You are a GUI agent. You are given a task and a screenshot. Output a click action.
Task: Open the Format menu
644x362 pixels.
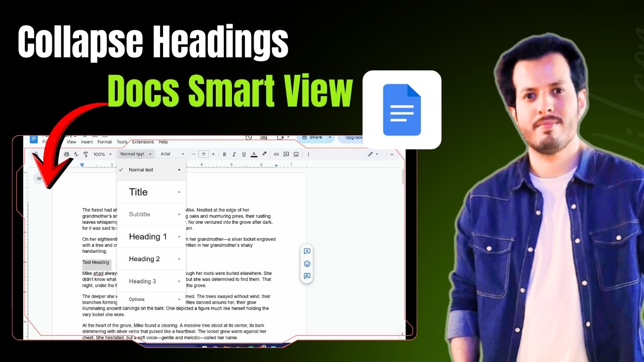[x=105, y=142]
